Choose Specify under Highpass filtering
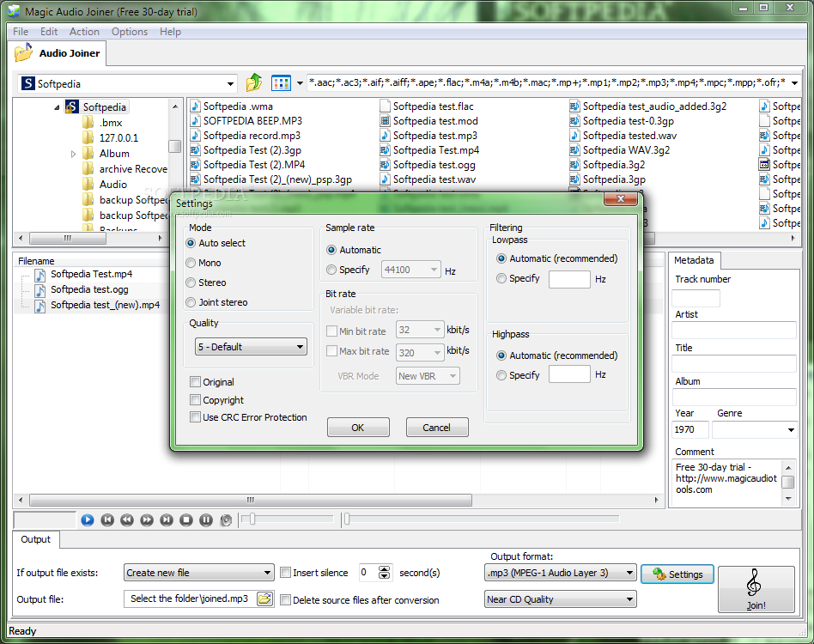 click(501, 374)
